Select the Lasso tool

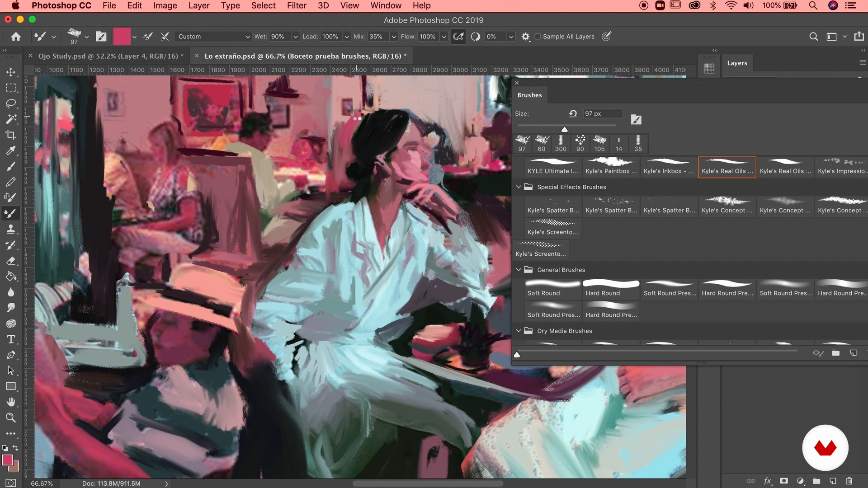(11, 103)
